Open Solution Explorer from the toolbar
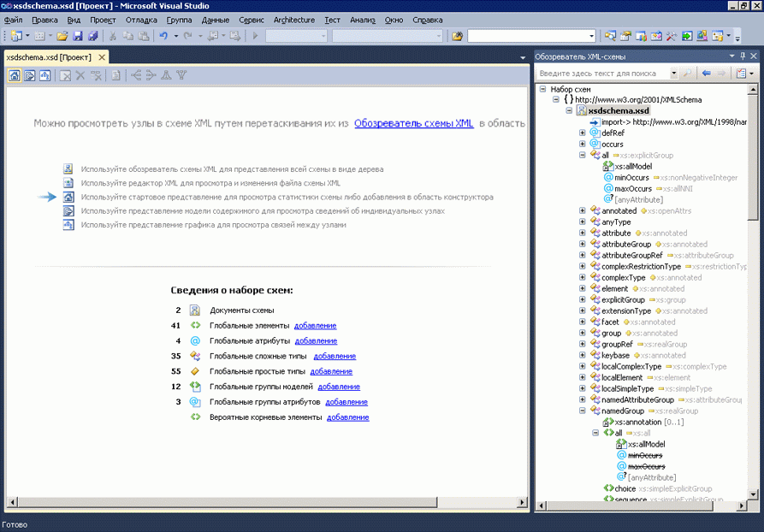The width and height of the screenshot is (764, 532). (610, 36)
